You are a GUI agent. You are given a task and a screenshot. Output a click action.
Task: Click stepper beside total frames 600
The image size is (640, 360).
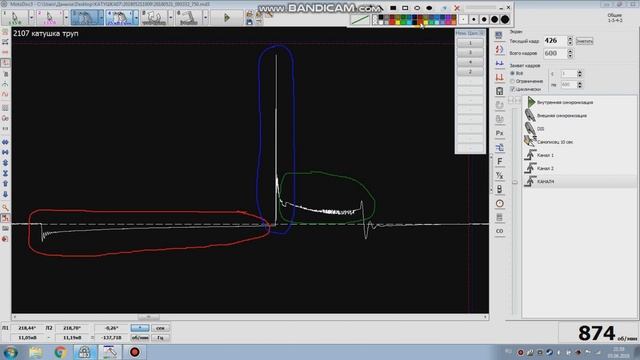[570, 53]
